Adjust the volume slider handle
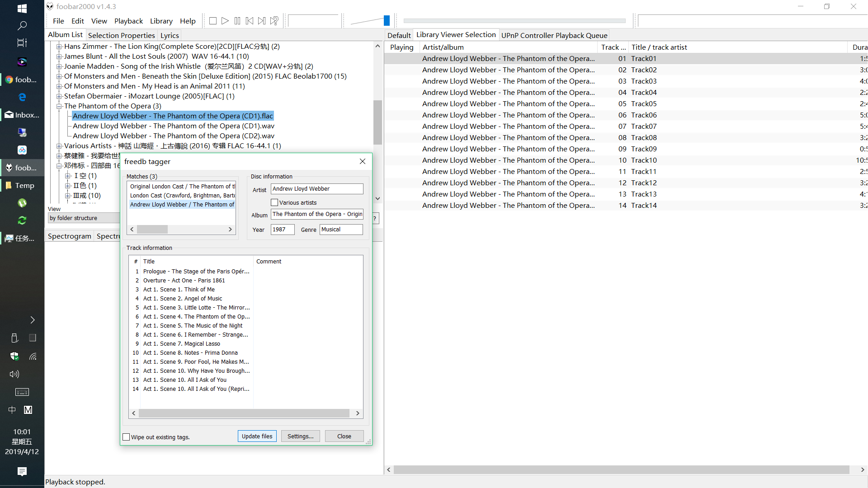Viewport: 868px width, 488px height. pyautogui.click(x=387, y=20)
